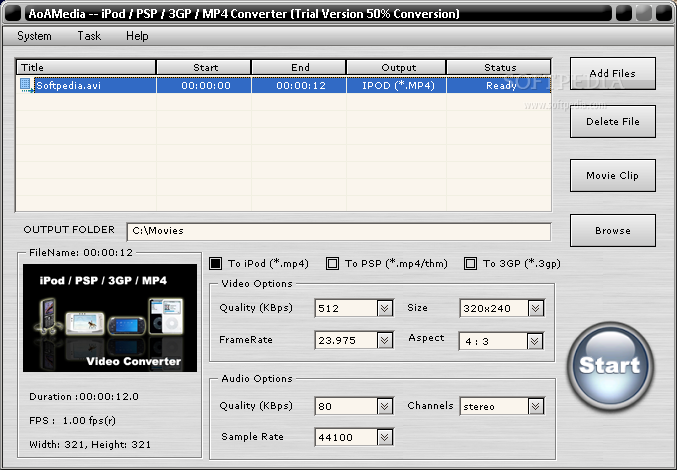Viewport: 677px width, 470px height.
Task: Click the Duration :00:00:12.0 text
Action: pos(84,397)
